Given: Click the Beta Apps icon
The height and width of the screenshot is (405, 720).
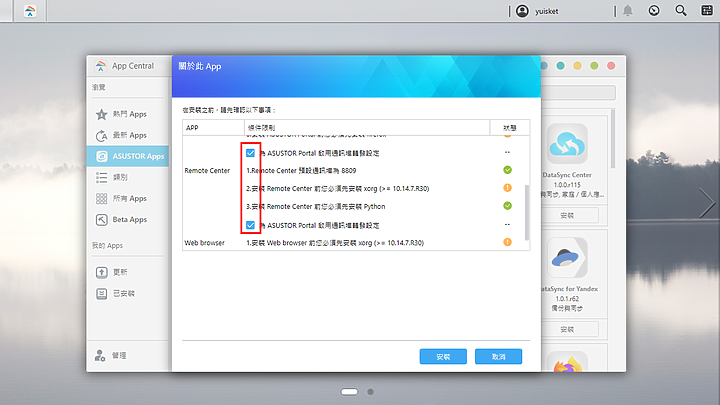Looking at the screenshot, I should [101, 219].
